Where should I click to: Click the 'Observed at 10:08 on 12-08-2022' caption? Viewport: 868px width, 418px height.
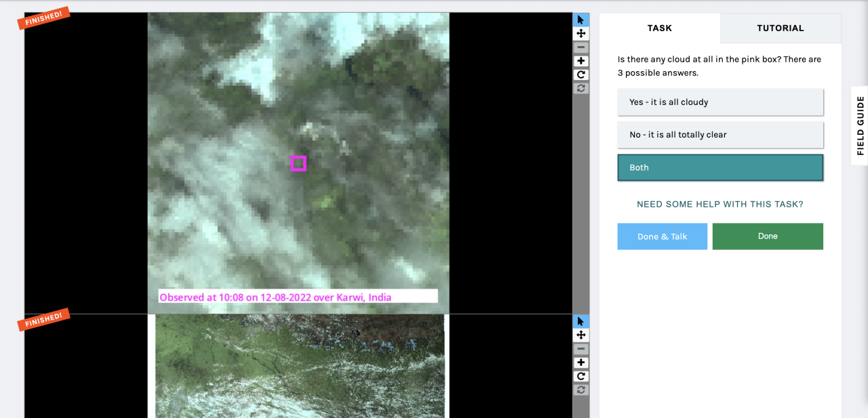coord(298,297)
